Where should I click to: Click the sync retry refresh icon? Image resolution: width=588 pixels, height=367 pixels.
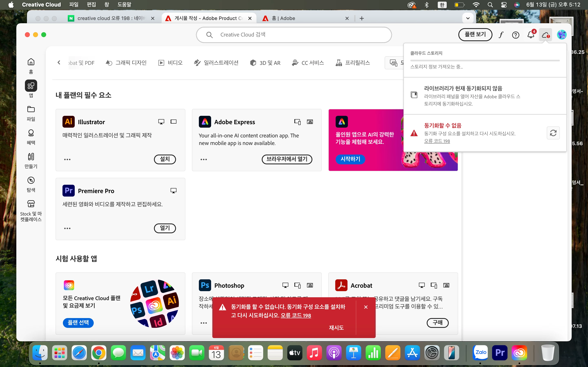(x=553, y=133)
